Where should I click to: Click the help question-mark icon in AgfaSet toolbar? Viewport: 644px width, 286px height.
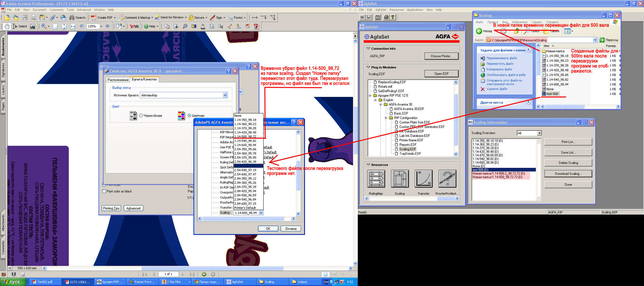click(x=393, y=17)
